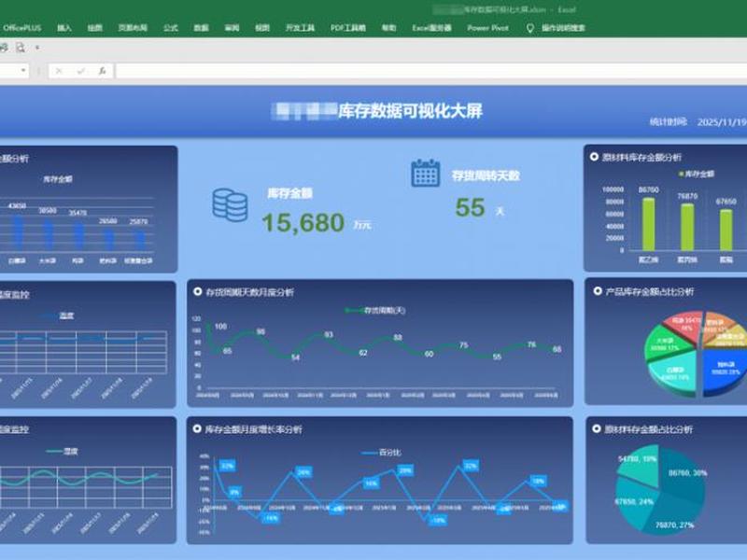Click the blue bar labeled 35470
747x560 pixels.
78,236
